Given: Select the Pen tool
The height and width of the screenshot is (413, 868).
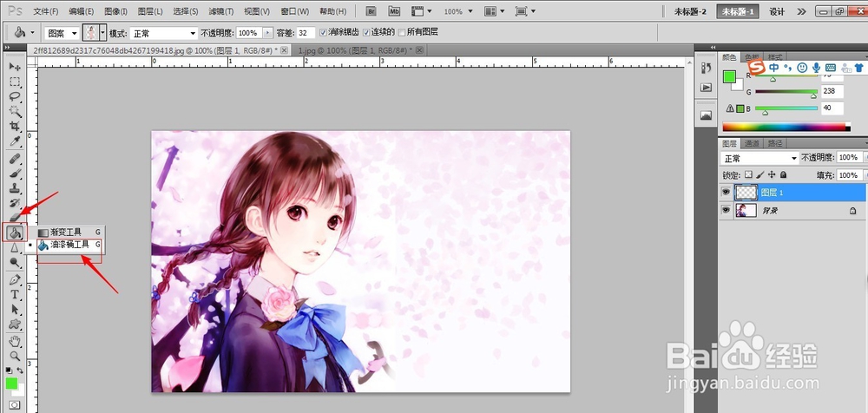Looking at the screenshot, I should [15, 280].
